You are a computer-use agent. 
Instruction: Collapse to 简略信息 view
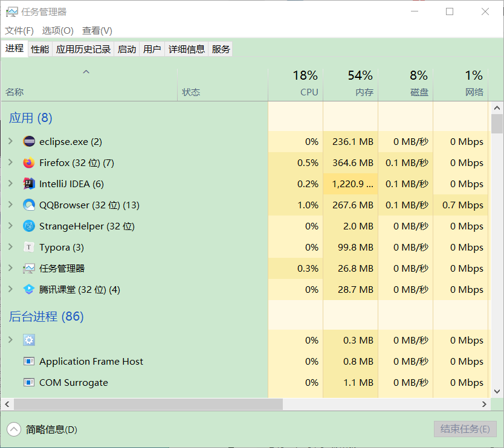pyautogui.click(x=42, y=429)
